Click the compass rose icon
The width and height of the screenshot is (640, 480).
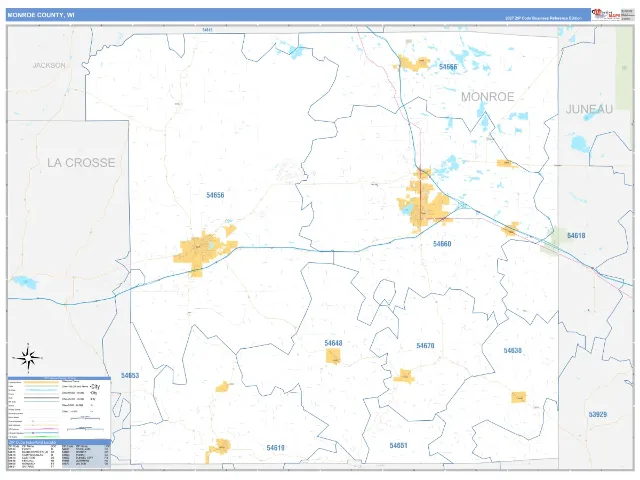pos(28,358)
